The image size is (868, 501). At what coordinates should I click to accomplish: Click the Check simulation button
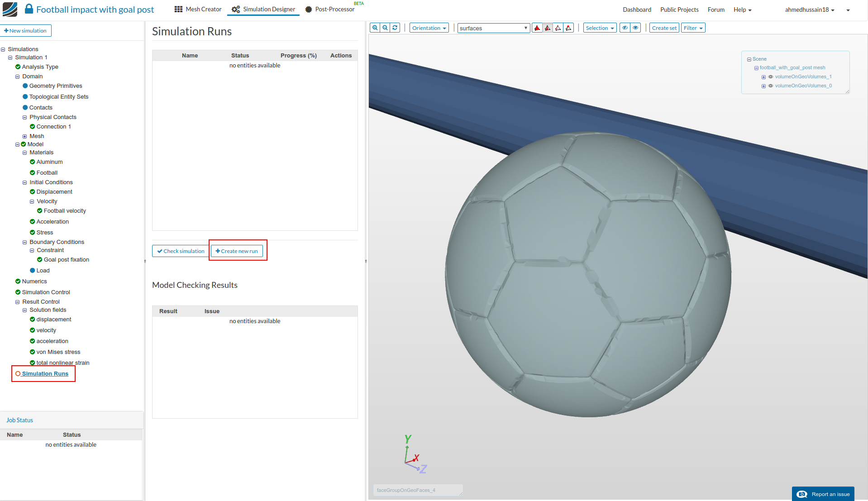181,251
